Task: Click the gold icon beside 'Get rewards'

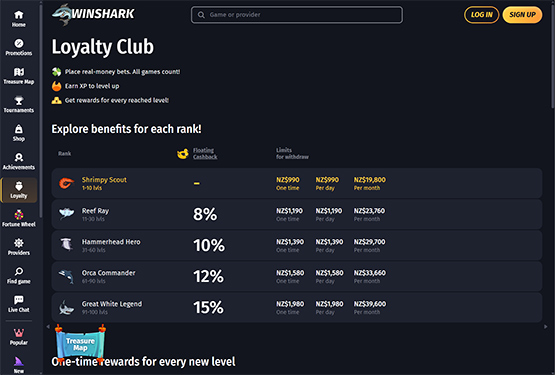Action: point(57,100)
